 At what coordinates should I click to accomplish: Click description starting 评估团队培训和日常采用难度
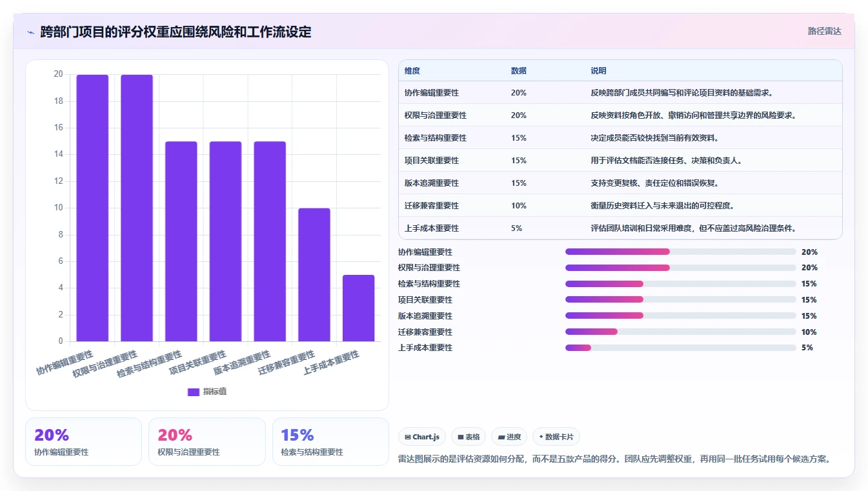[694, 228]
